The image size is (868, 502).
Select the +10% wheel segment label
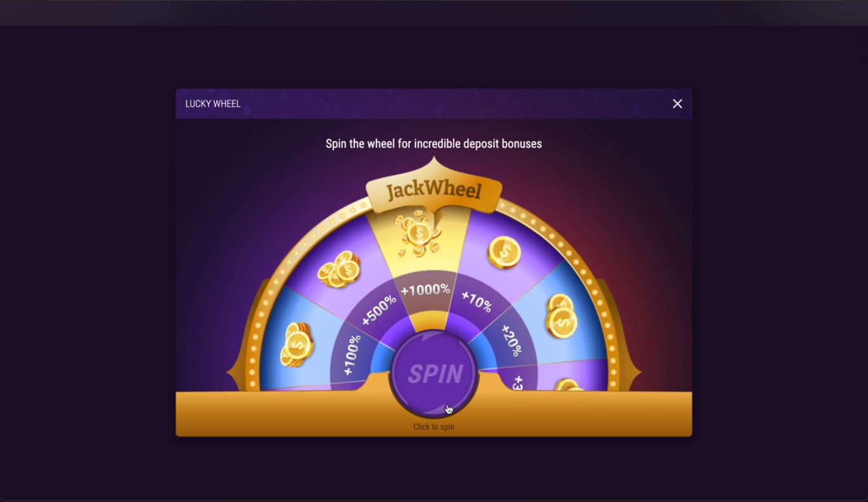[476, 302]
